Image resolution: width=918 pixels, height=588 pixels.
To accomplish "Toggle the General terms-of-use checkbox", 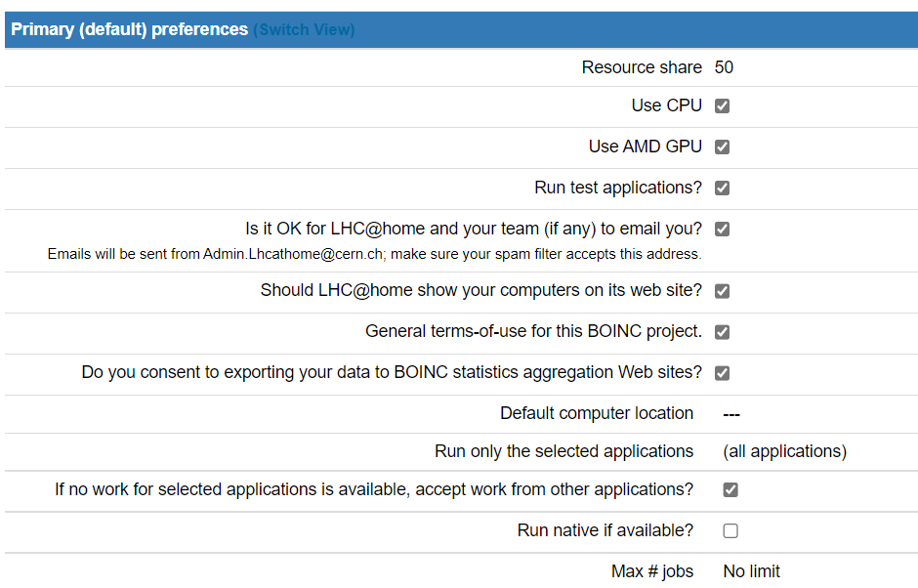I will pos(723,332).
